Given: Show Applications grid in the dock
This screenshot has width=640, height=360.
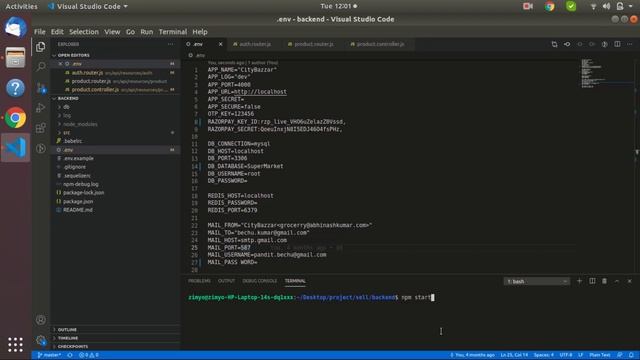Looking at the screenshot, I should pos(15,344).
